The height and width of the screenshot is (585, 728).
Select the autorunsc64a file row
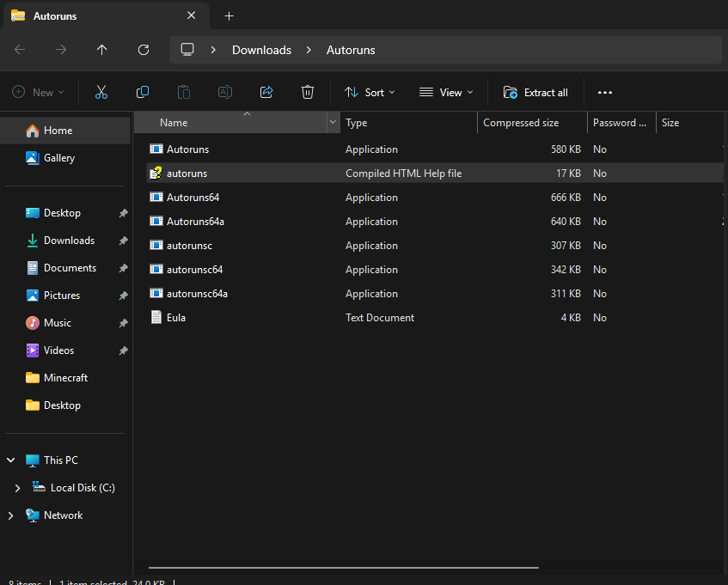tap(435, 294)
